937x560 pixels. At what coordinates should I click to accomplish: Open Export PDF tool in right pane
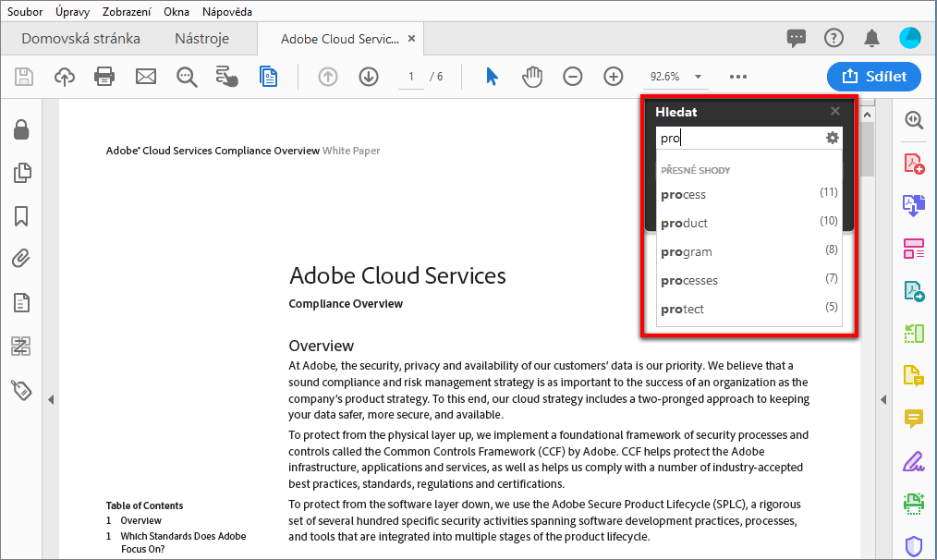click(x=914, y=205)
